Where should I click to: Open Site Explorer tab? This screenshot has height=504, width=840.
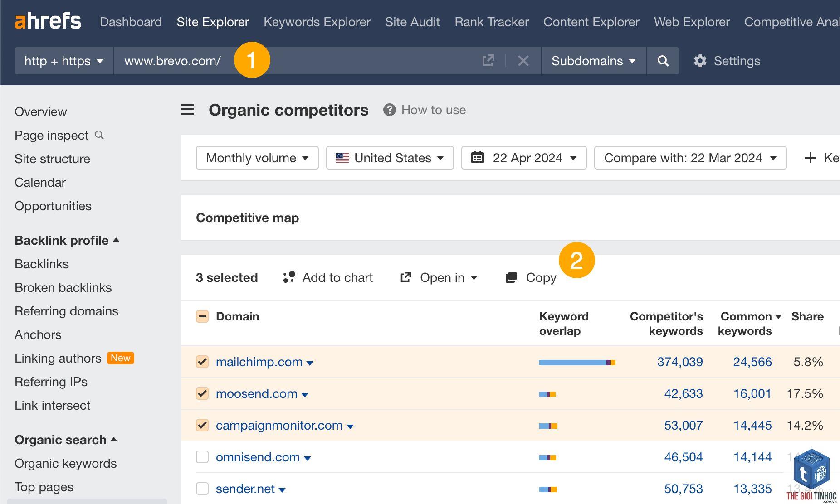point(213,22)
